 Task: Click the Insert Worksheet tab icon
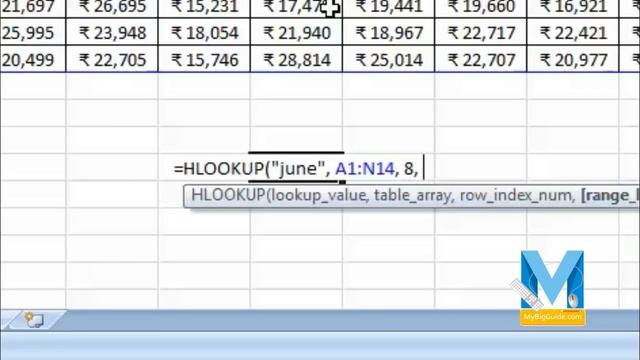tap(34, 320)
